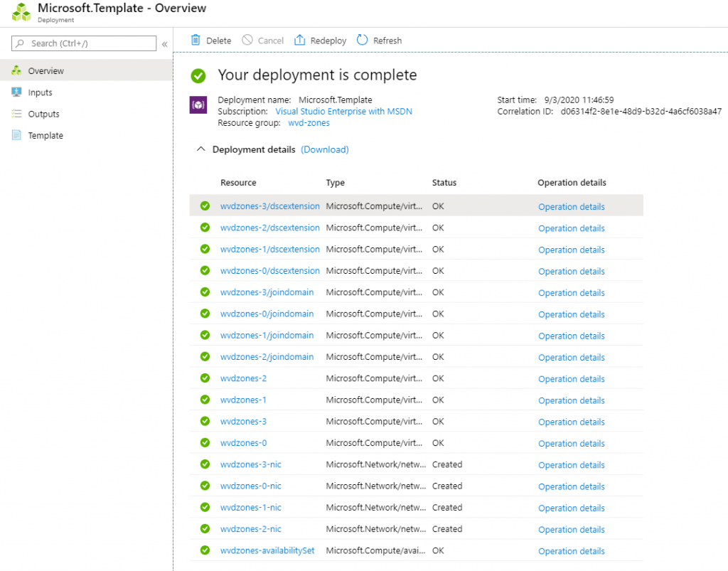Collapse the sidebar with double chevron

[x=164, y=44]
